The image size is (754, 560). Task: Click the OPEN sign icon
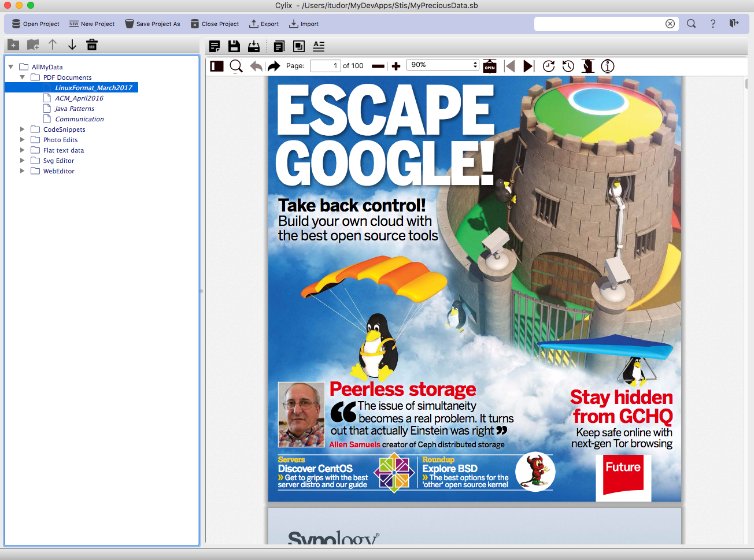490,66
